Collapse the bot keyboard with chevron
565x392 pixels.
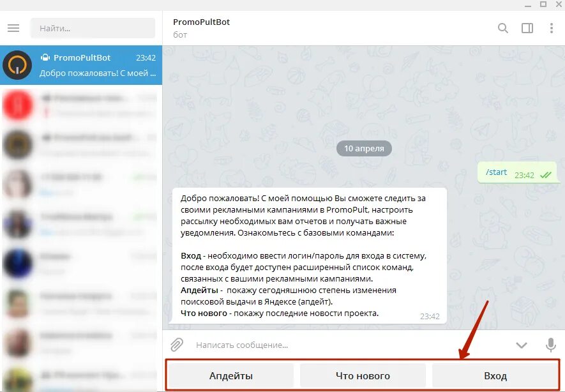522,345
